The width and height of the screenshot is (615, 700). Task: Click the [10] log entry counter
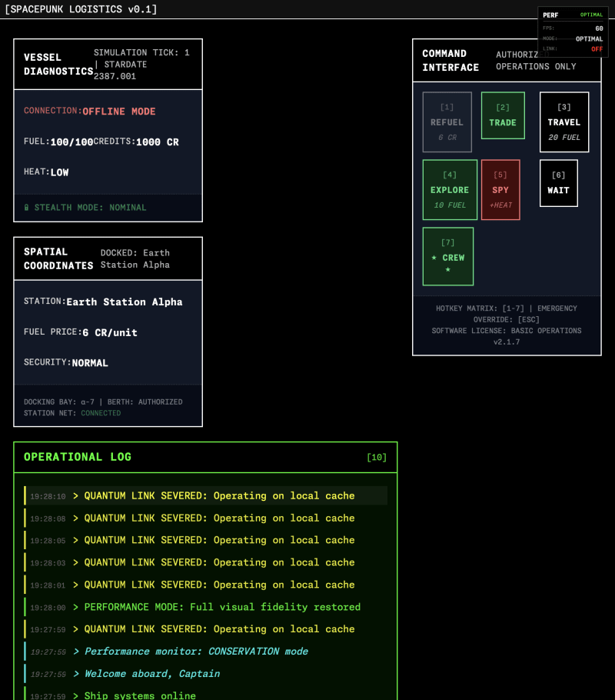[376, 457]
